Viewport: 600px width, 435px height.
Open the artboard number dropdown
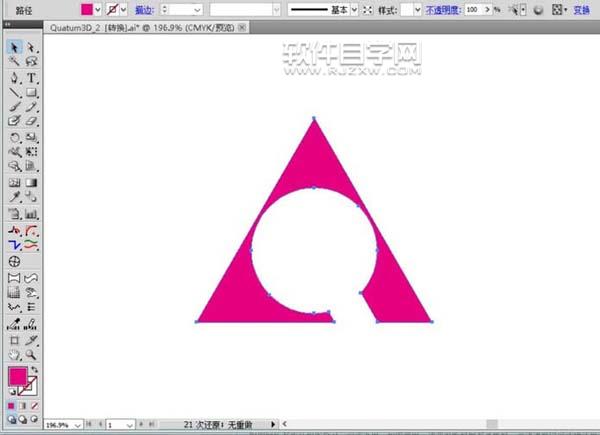pyautogui.click(x=130, y=425)
